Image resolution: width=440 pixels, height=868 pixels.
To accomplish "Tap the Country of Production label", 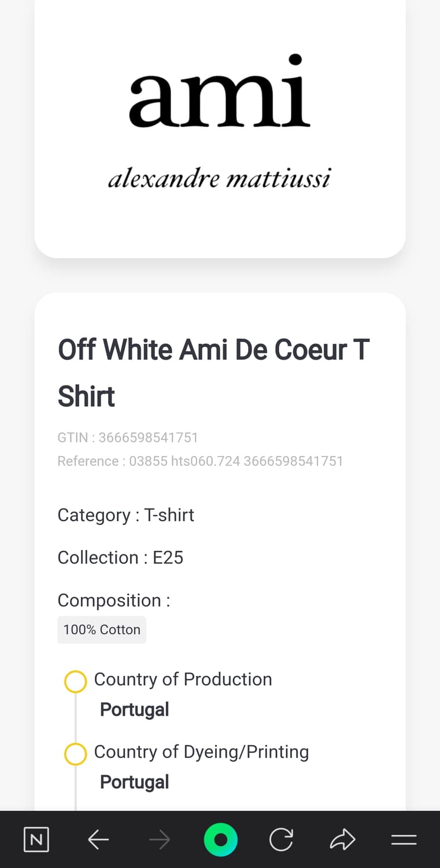I will [183, 679].
